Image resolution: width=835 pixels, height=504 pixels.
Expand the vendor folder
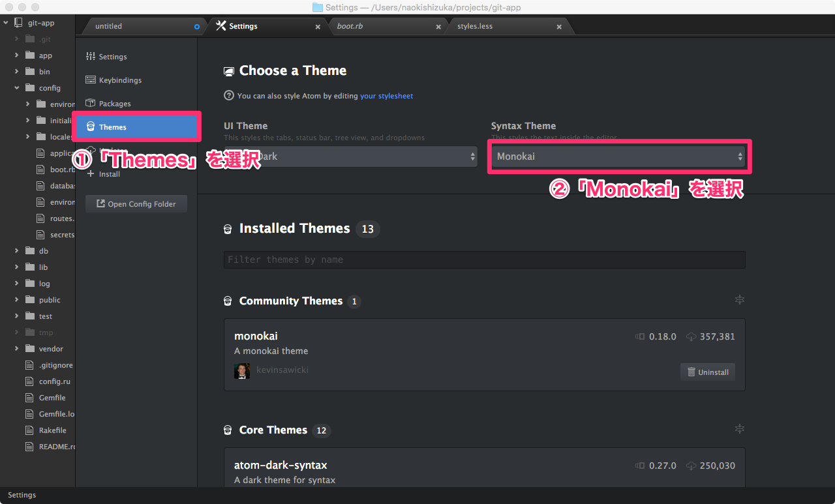(17, 349)
